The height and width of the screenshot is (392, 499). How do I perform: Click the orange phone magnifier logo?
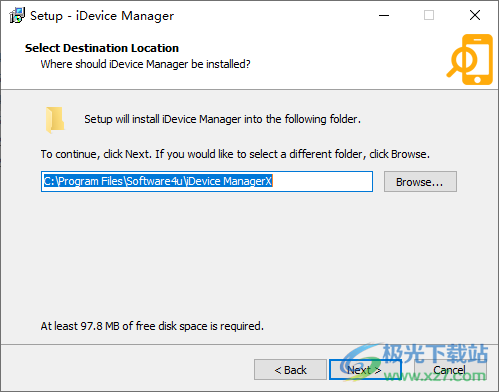[x=470, y=59]
